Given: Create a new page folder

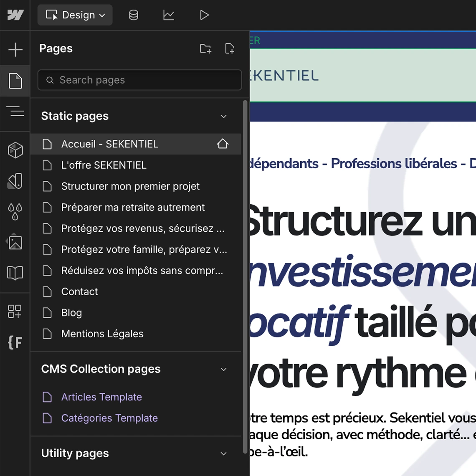Looking at the screenshot, I should click(205, 48).
